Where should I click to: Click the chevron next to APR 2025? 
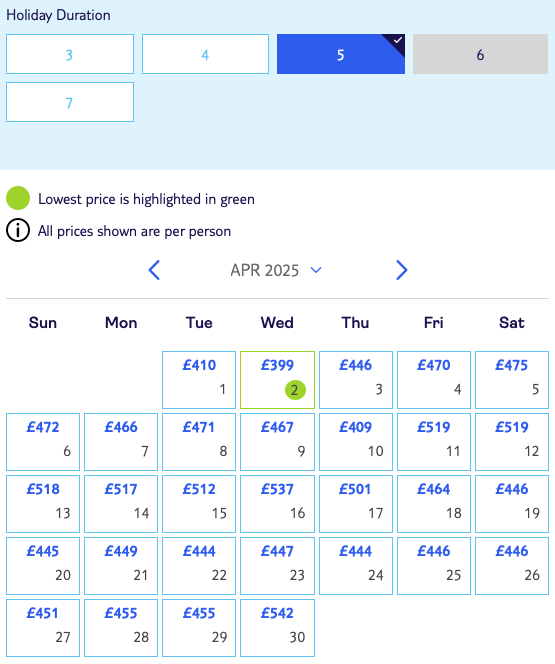[x=316, y=270]
